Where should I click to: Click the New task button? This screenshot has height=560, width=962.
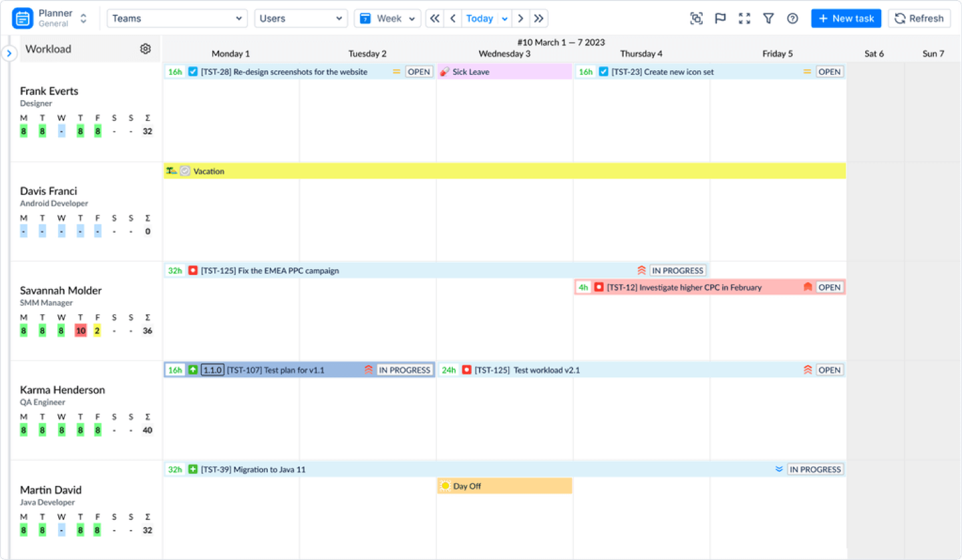click(x=846, y=19)
